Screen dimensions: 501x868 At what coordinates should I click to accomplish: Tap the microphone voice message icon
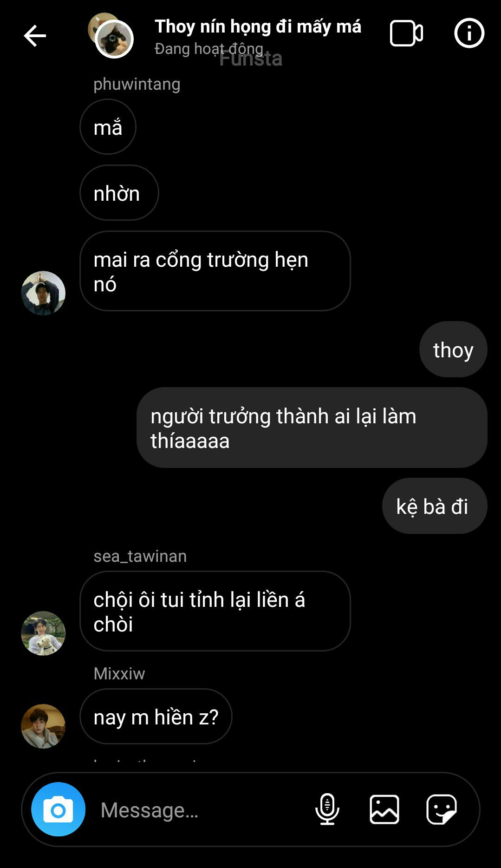327,809
